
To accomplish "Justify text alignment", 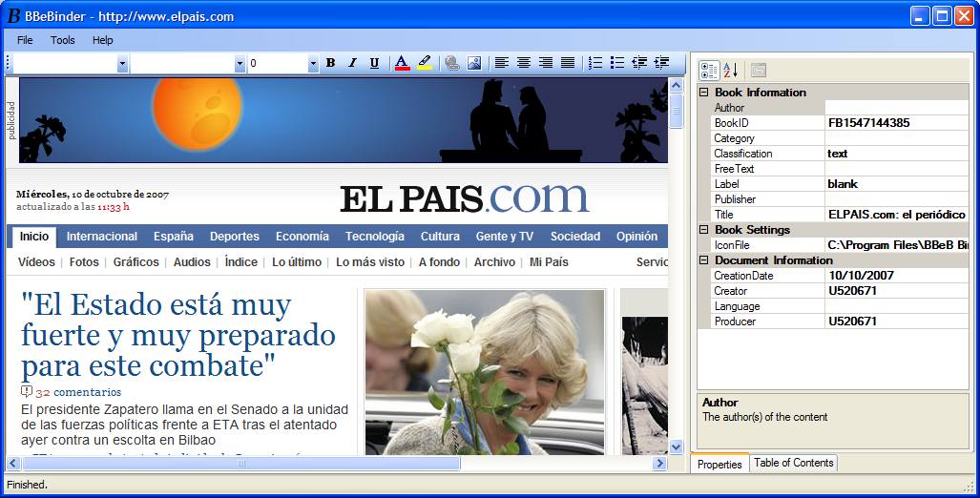I will tap(568, 62).
